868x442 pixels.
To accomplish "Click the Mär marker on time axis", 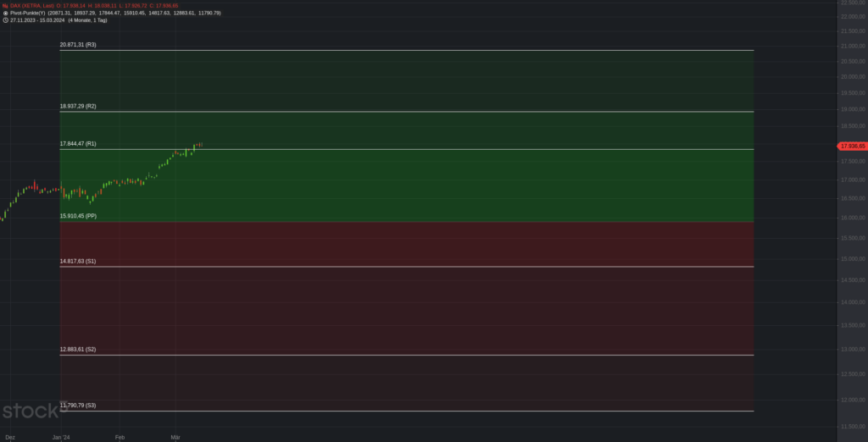I will pyautogui.click(x=175, y=437).
